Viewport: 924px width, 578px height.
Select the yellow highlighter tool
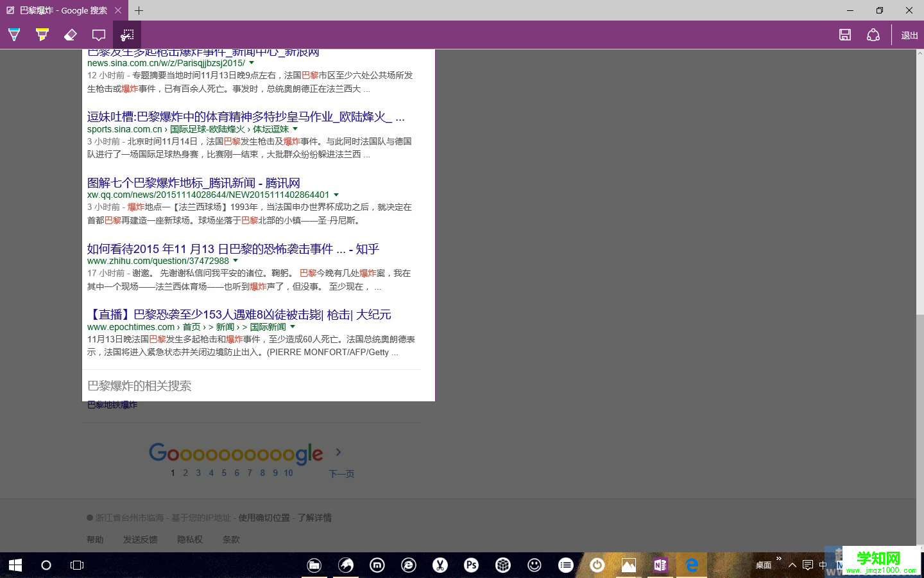tap(42, 35)
